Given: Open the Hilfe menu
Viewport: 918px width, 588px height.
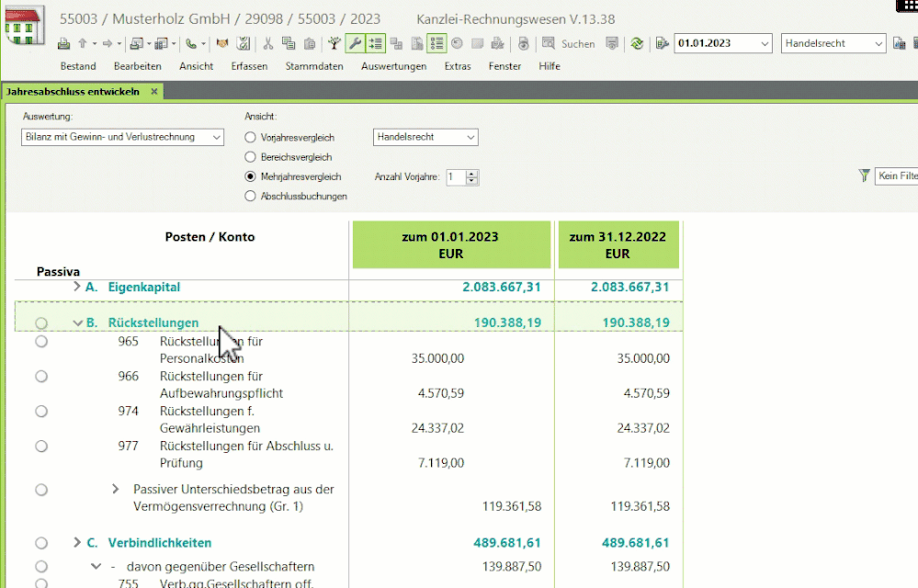Looking at the screenshot, I should [550, 66].
